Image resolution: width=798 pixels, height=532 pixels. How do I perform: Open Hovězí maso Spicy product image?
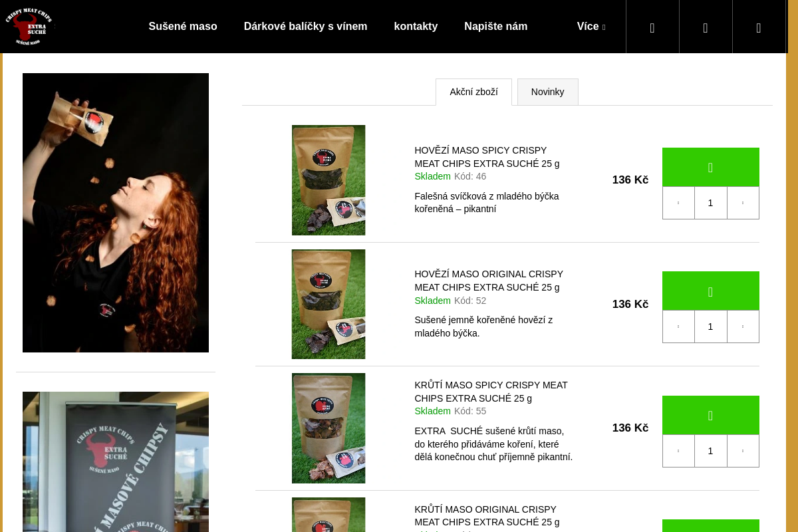coord(329,180)
